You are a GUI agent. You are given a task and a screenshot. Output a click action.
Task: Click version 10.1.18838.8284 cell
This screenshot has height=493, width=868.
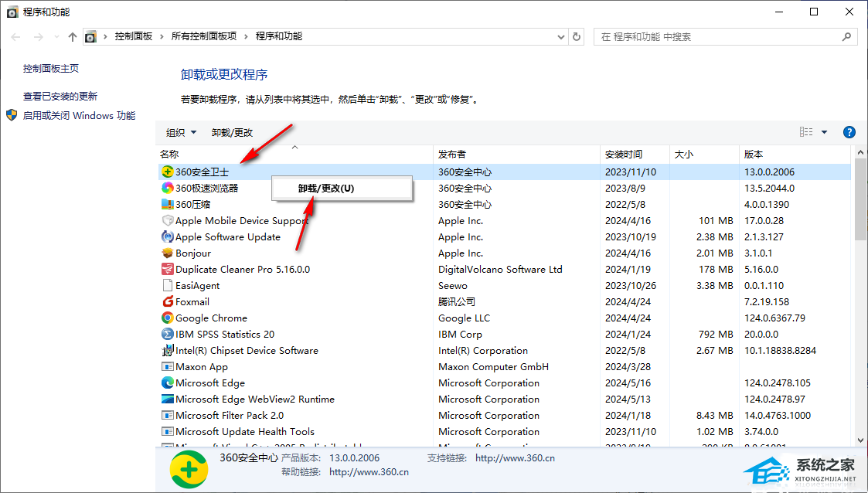[780, 350]
